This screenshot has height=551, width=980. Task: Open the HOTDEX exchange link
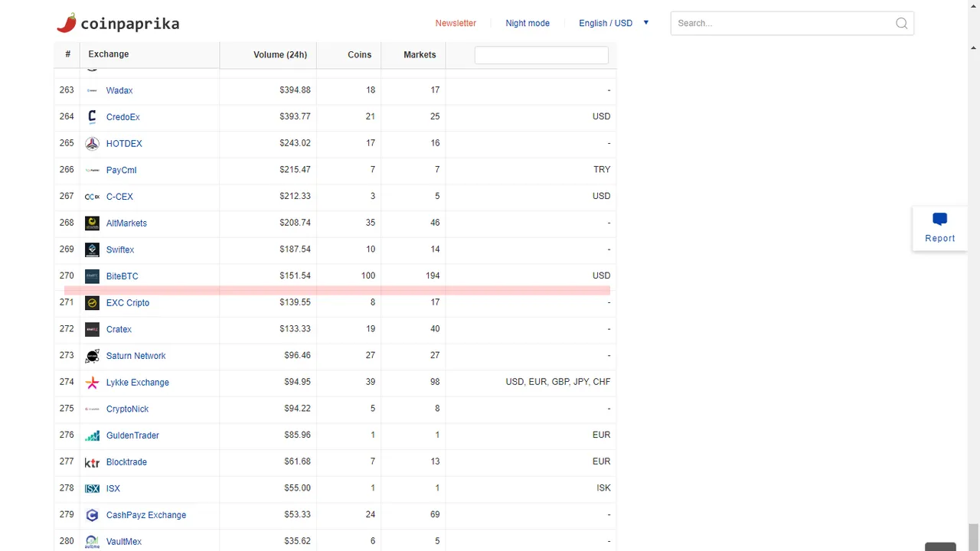[x=124, y=144]
